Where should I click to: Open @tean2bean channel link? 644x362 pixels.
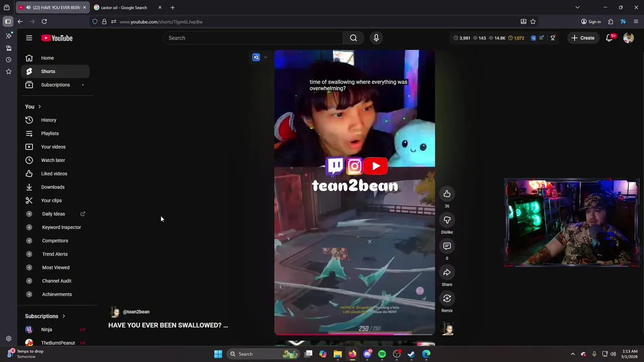pos(136,312)
